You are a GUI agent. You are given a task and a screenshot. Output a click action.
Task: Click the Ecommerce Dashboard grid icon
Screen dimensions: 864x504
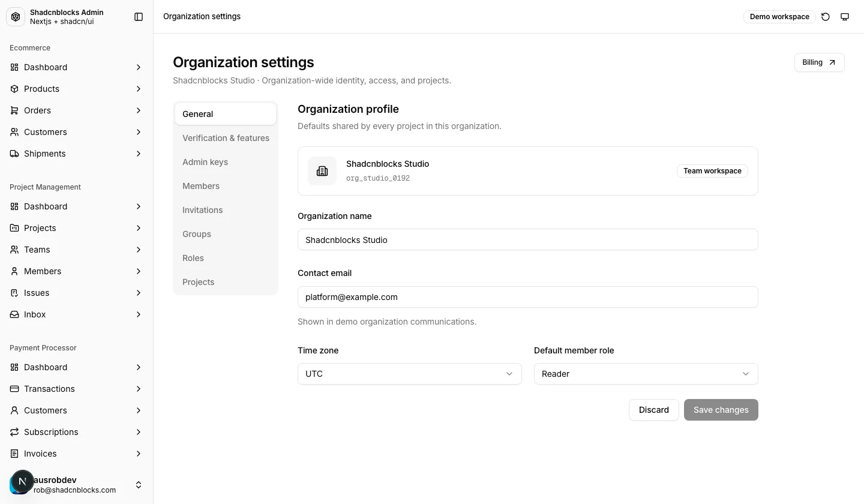[14, 67]
